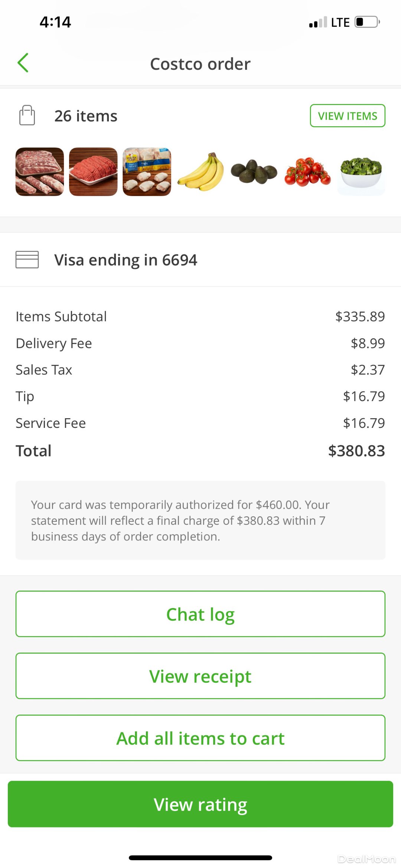Select the bananas item thumbnail
The image size is (401, 868).
point(201,172)
